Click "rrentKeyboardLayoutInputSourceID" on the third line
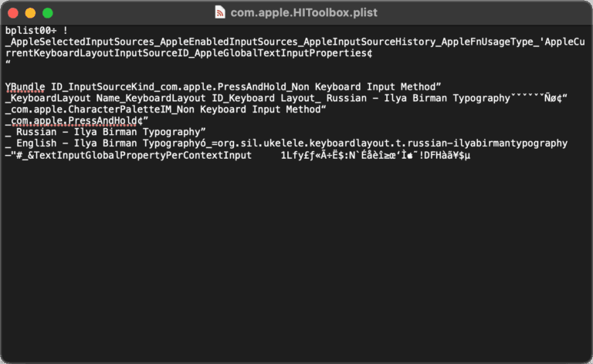Image resolution: width=593 pixels, height=364 pixels. pos(97,53)
